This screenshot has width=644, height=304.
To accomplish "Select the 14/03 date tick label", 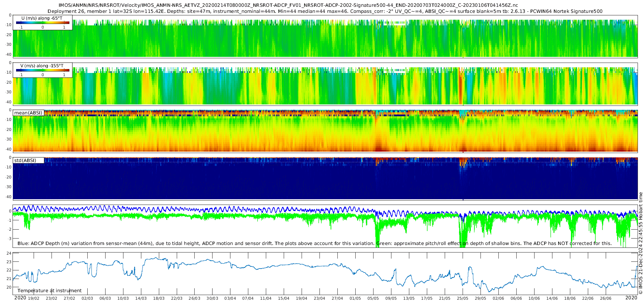I will click(141, 298).
